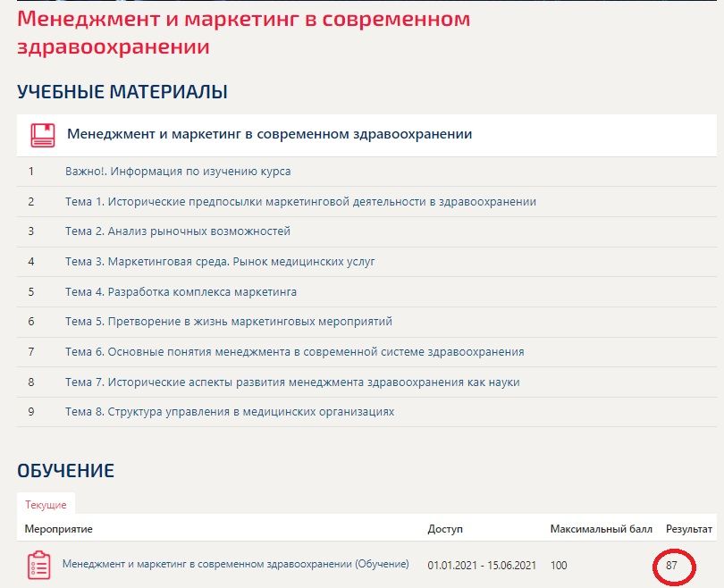Viewport: 724px width, 588px height.
Task: Switch to the Текущие tab
Action: [x=46, y=505]
